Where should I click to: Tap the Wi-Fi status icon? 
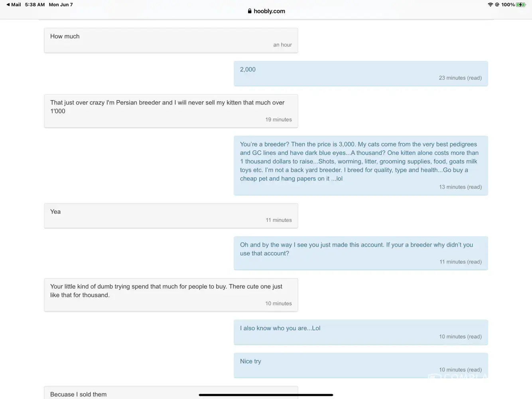490,5
